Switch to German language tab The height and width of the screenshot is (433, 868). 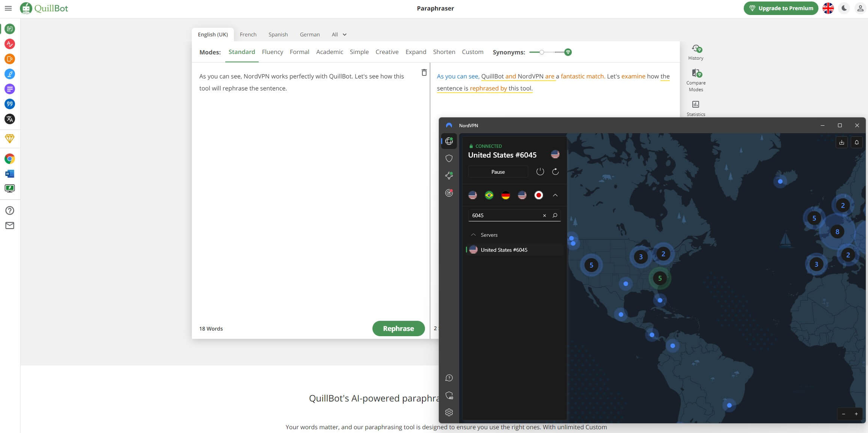tap(310, 35)
